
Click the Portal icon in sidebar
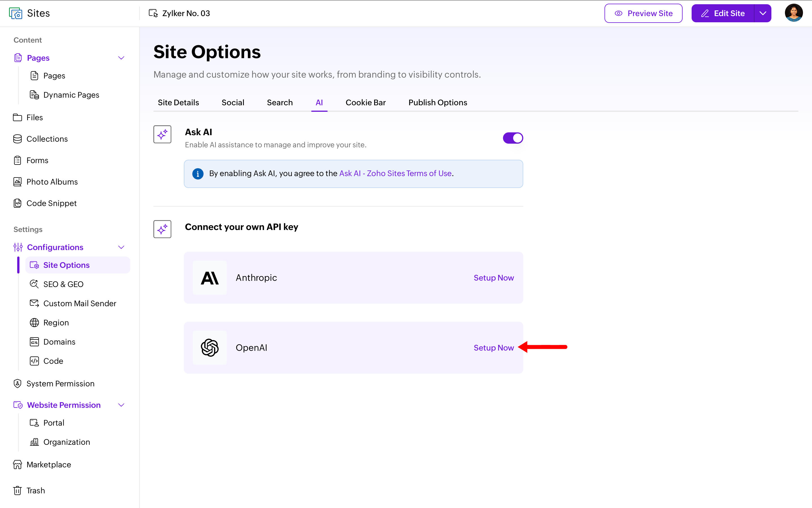[x=34, y=423]
